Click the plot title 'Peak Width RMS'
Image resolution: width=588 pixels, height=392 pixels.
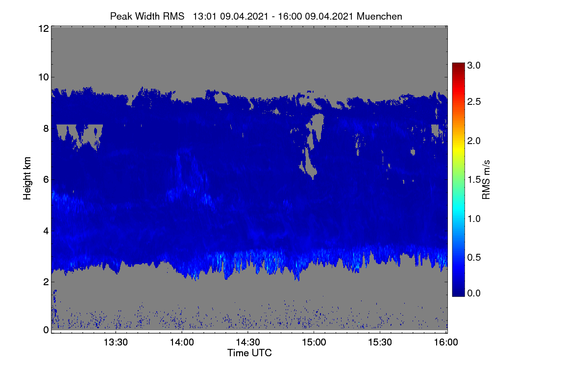147,16
